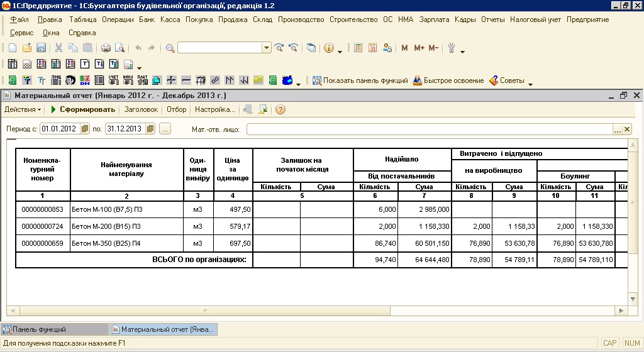Open the Calendar icon

pyautogui.click(x=372, y=48)
